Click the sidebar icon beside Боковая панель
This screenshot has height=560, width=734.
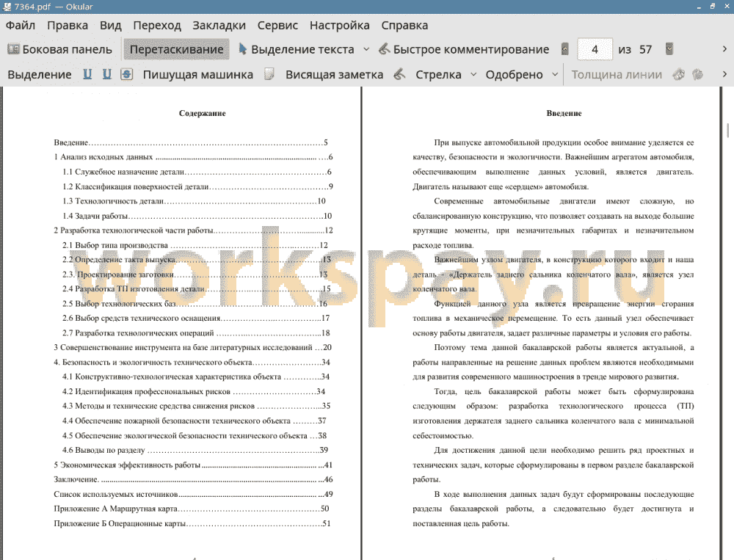(13, 49)
